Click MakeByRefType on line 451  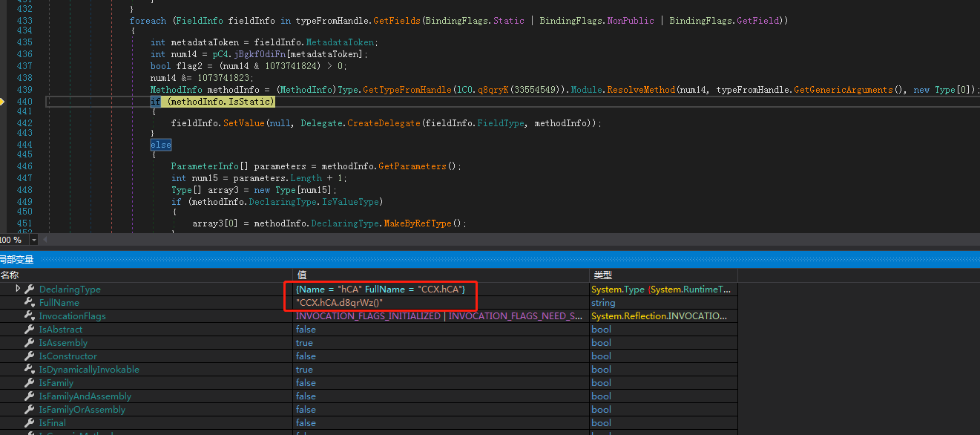click(x=417, y=223)
